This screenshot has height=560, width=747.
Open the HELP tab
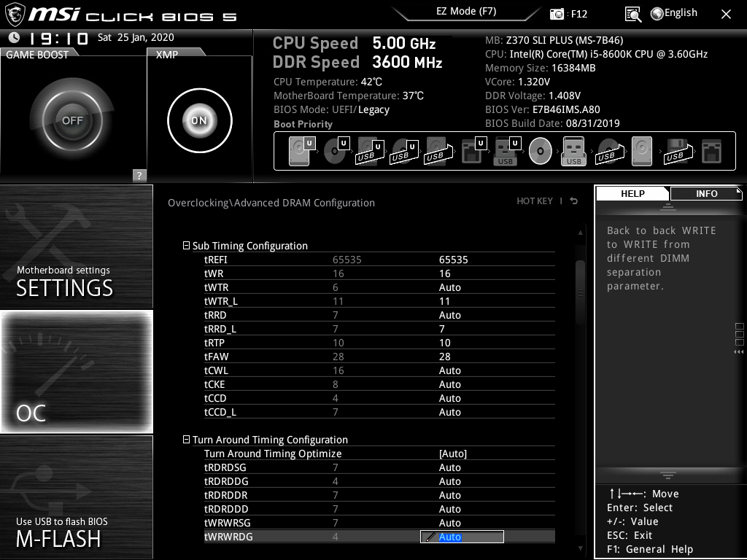(x=632, y=193)
